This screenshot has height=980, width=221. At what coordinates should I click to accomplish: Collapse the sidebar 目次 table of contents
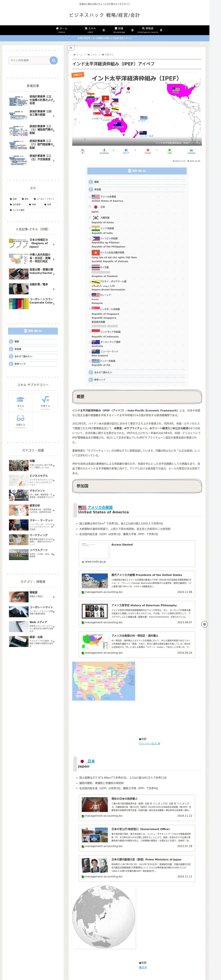(33, 331)
